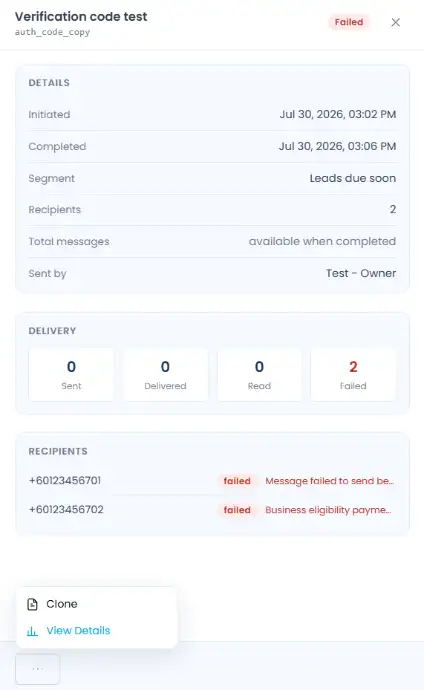Toggle the three-dots more actions button
The width and height of the screenshot is (424, 690).
coord(38,669)
